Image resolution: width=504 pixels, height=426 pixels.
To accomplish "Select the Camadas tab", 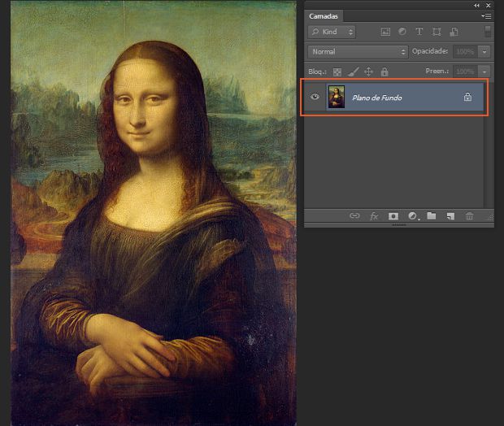I will pyautogui.click(x=324, y=15).
